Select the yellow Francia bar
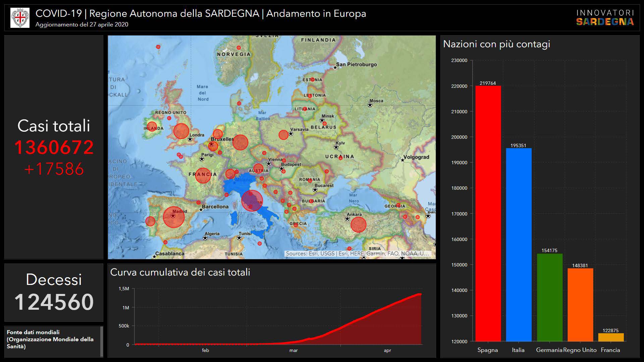Viewport: 644px width, 362px height. click(x=611, y=337)
